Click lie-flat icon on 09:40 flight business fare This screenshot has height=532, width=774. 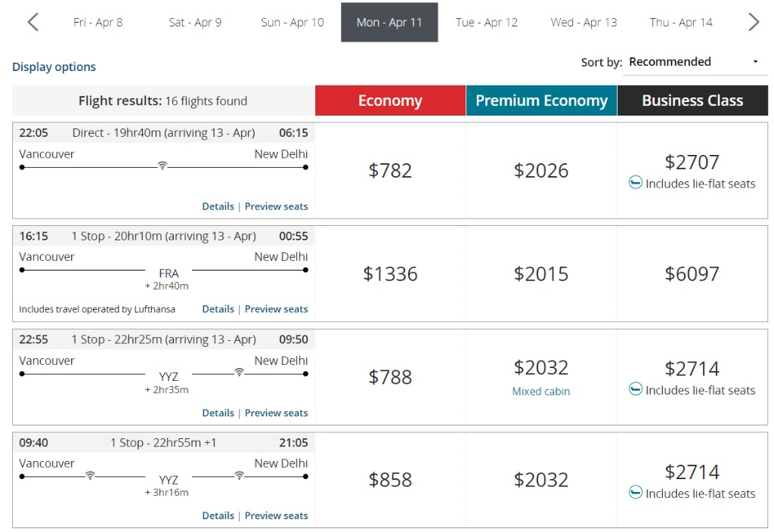(635, 493)
